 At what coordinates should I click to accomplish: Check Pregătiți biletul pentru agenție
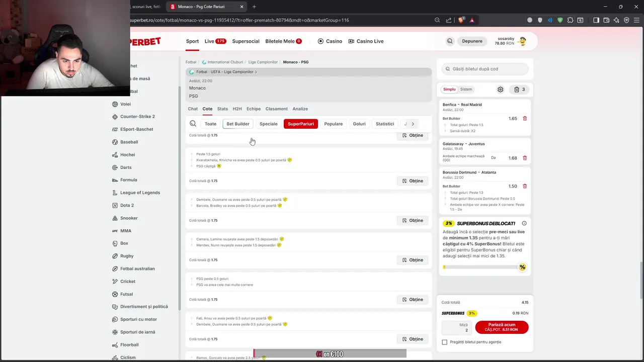click(x=445, y=342)
